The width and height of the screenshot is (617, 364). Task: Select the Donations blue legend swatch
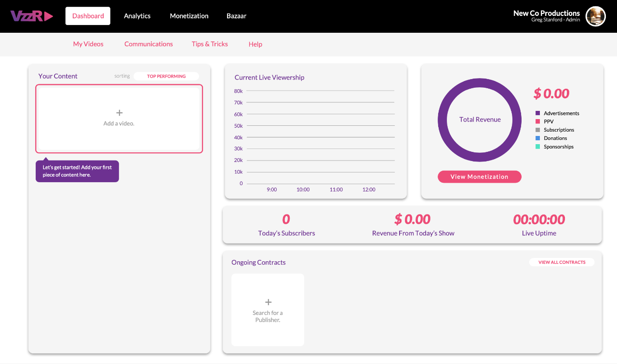coord(538,138)
